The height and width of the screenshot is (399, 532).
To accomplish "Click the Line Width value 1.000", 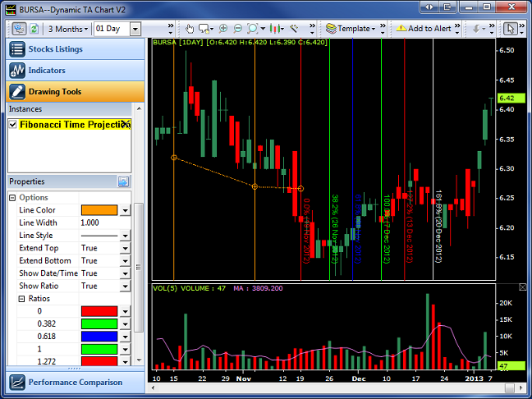I will tap(90, 223).
